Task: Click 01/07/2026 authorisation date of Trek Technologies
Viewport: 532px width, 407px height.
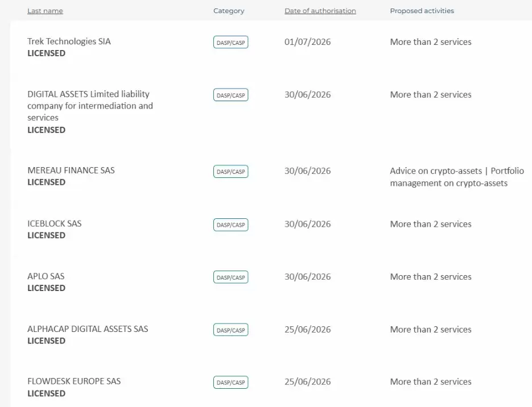Action: 307,41
